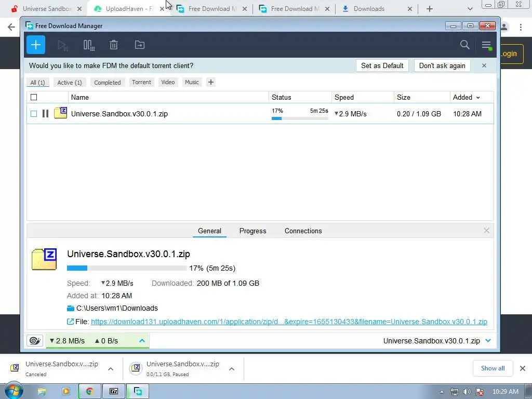This screenshot has height=399, width=532.
Task: Expand speed panel with green chevron
Action: point(142,341)
